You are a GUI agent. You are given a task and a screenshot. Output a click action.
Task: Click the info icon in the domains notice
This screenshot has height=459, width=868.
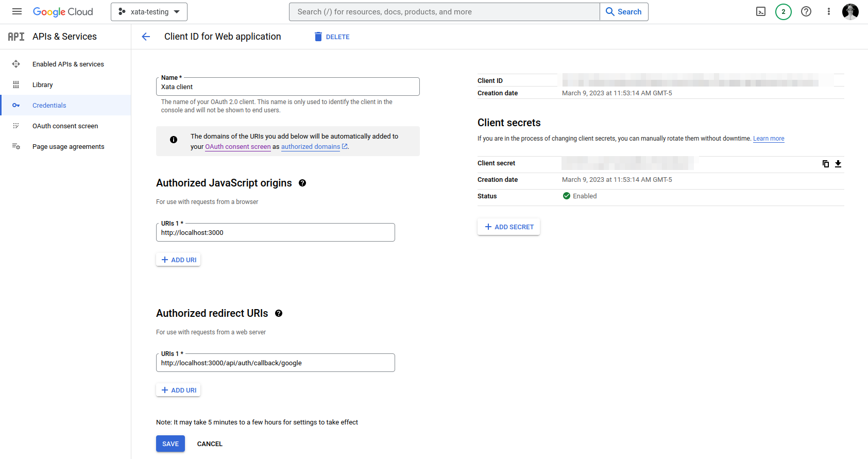click(x=174, y=140)
